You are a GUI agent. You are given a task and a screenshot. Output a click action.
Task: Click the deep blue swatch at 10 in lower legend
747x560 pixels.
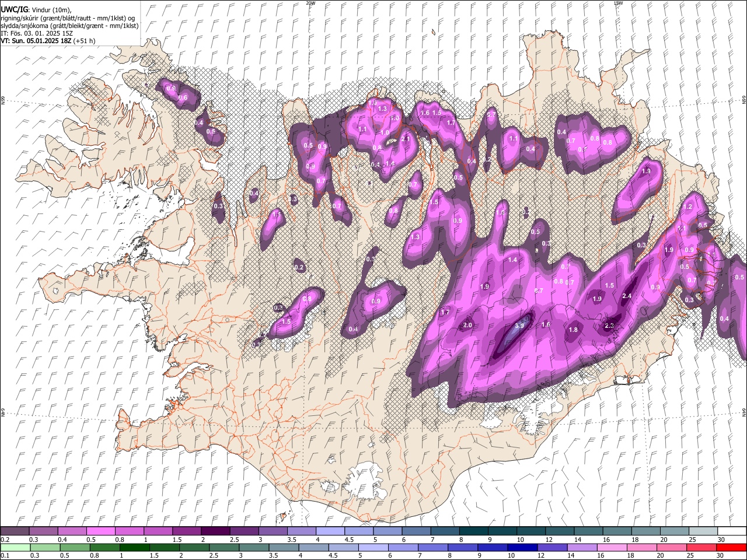521,547
